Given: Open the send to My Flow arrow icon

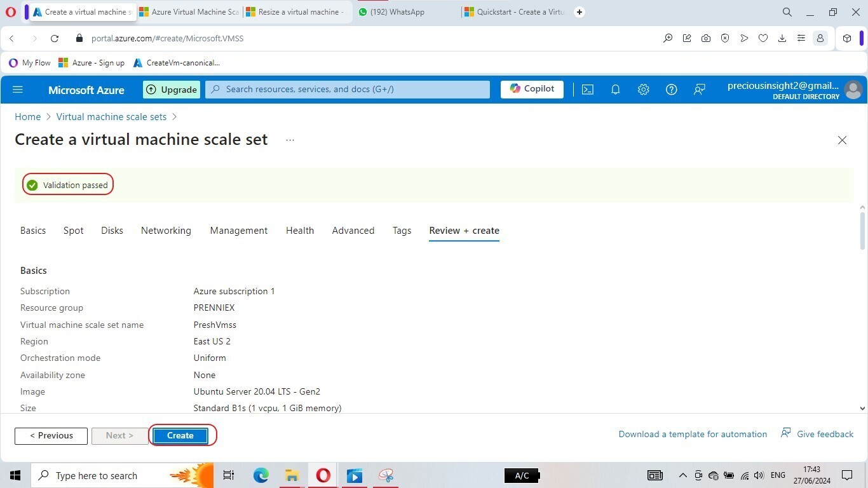Looking at the screenshot, I should pyautogui.click(x=744, y=38).
